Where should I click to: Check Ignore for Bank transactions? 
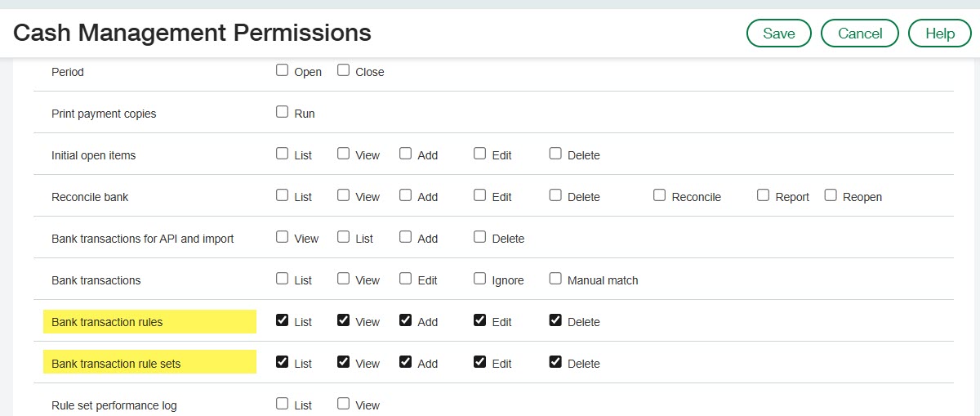[480, 279]
